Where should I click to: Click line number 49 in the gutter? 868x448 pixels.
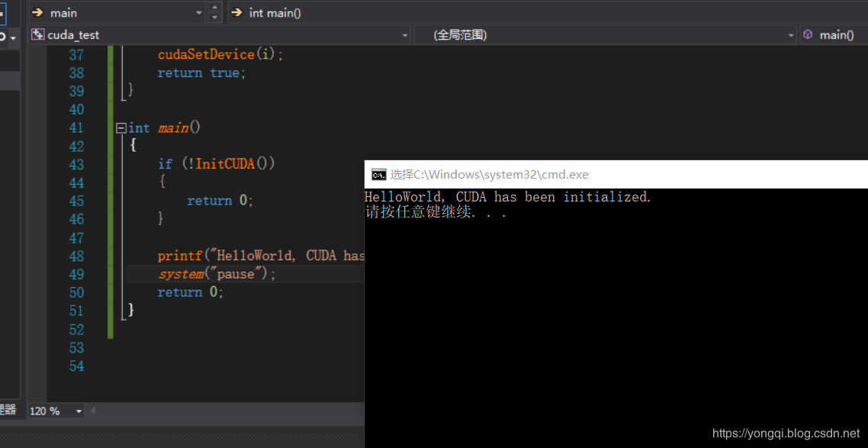pos(76,274)
